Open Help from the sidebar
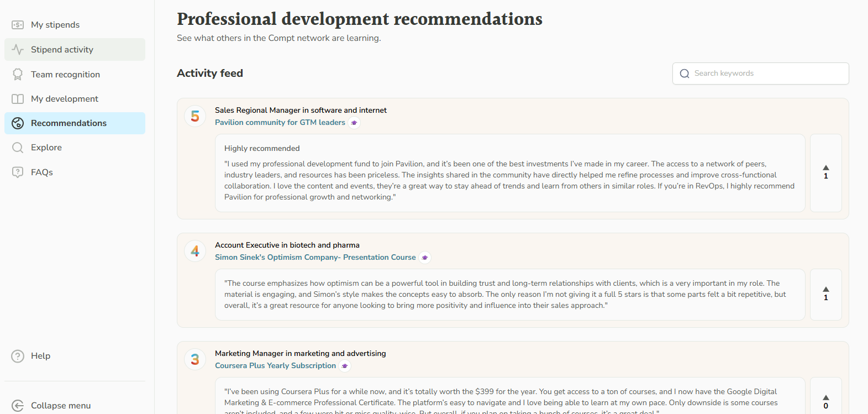 tap(75, 356)
